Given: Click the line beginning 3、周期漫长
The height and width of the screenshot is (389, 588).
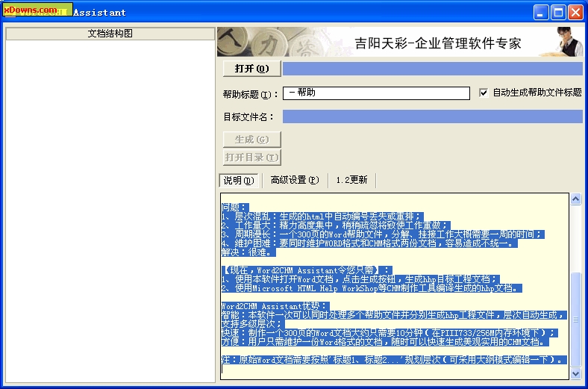Looking at the screenshot, I should pyautogui.click(x=383, y=234).
